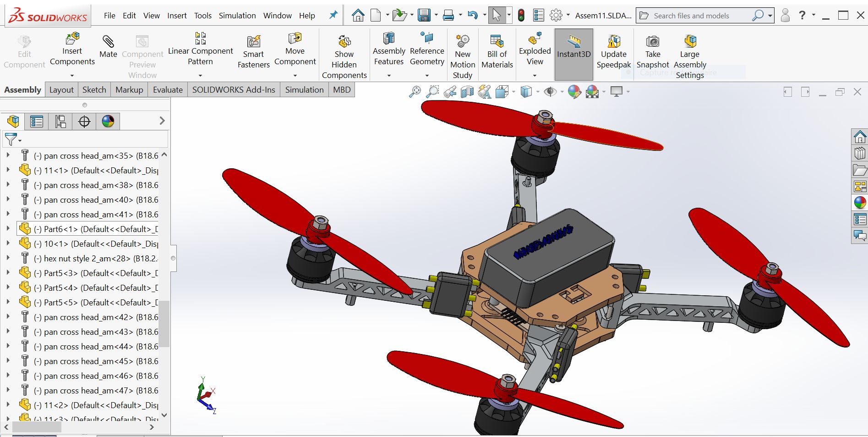The height and width of the screenshot is (437, 868).
Task: Expand hex nut style 2_am<28> item
Action: point(8,258)
